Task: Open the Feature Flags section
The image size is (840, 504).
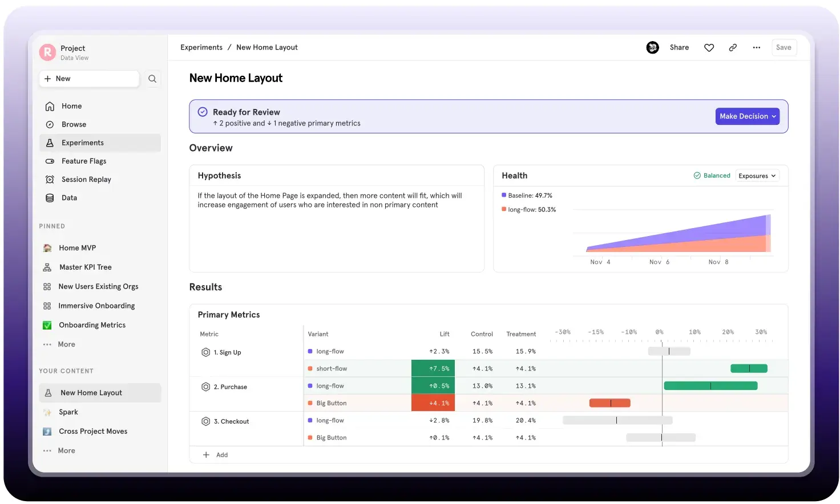Action: (83, 161)
